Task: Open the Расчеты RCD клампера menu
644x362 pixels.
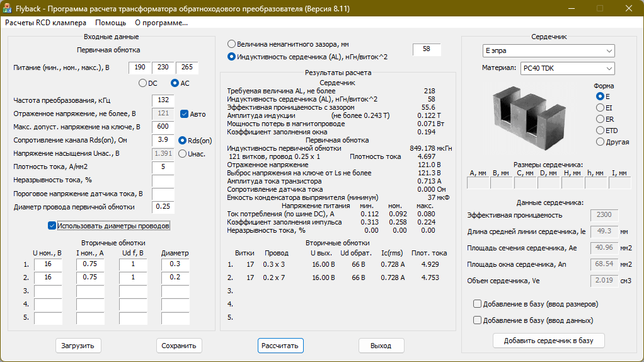Action: tap(45, 23)
